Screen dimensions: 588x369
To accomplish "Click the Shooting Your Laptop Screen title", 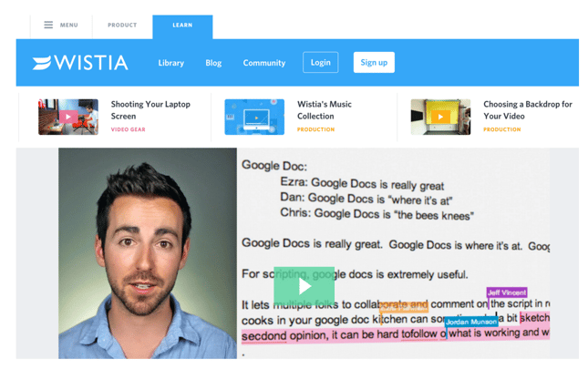I will pos(150,110).
